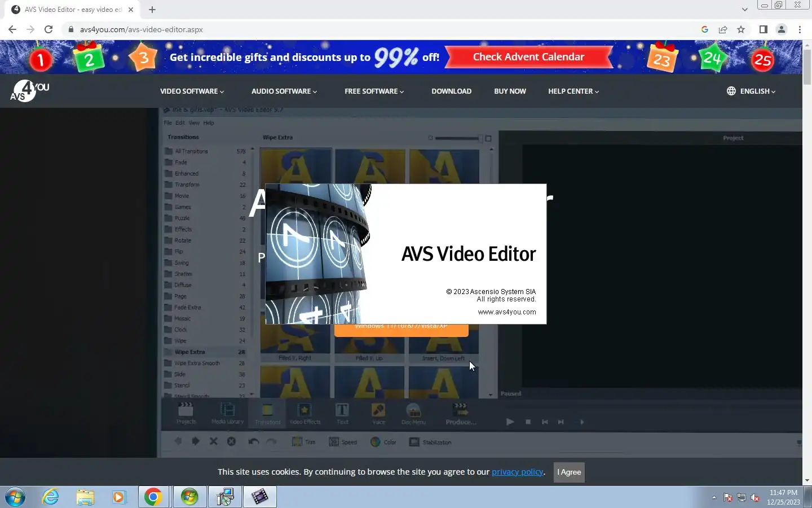Expand the HELP CENTER menu
The width and height of the screenshot is (812, 508).
click(x=573, y=91)
